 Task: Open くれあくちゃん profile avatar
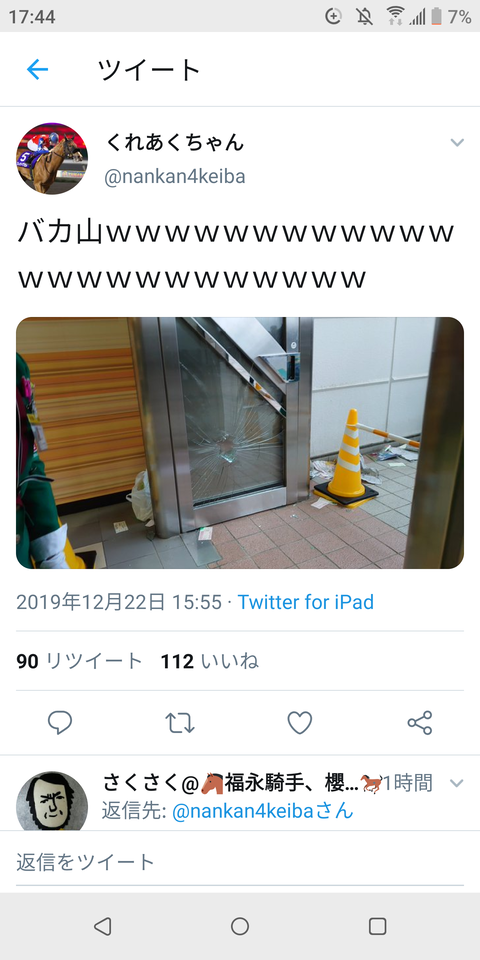pos(52,159)
